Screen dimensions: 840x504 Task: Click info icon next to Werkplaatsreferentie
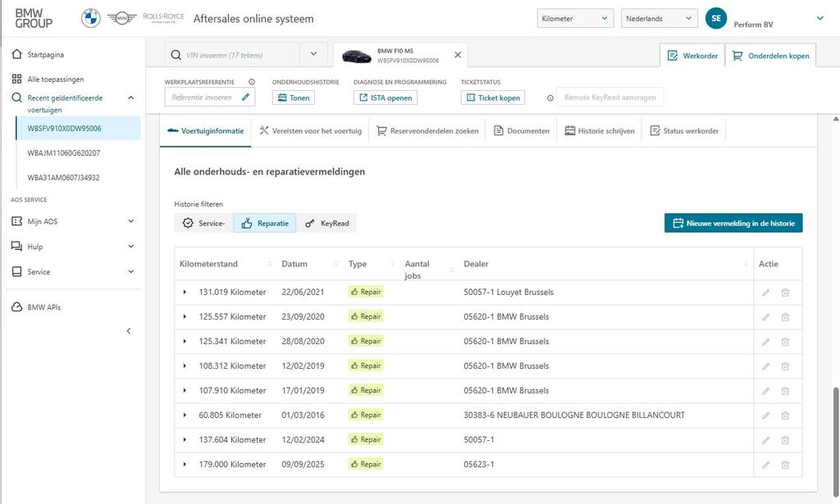pos(252,82)
